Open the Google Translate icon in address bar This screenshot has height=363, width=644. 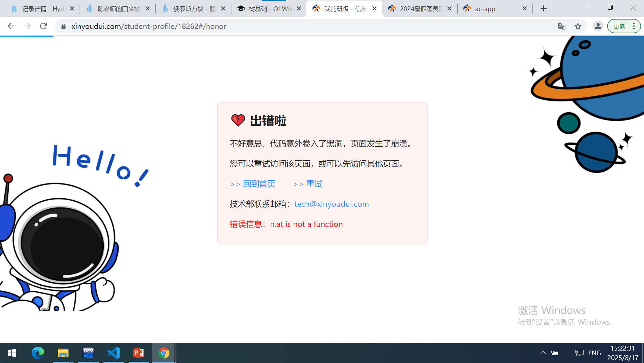[x=562, y=26]
